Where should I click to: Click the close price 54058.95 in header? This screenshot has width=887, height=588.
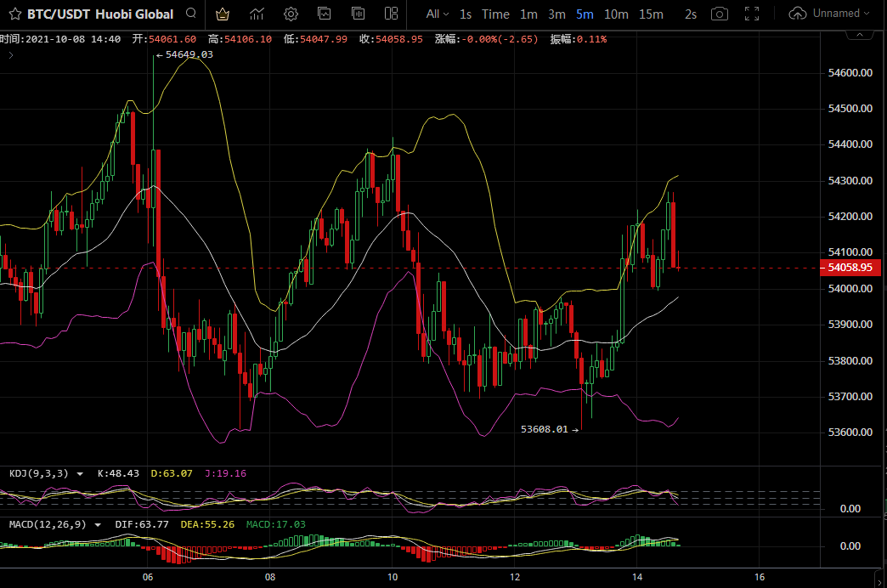398,39
